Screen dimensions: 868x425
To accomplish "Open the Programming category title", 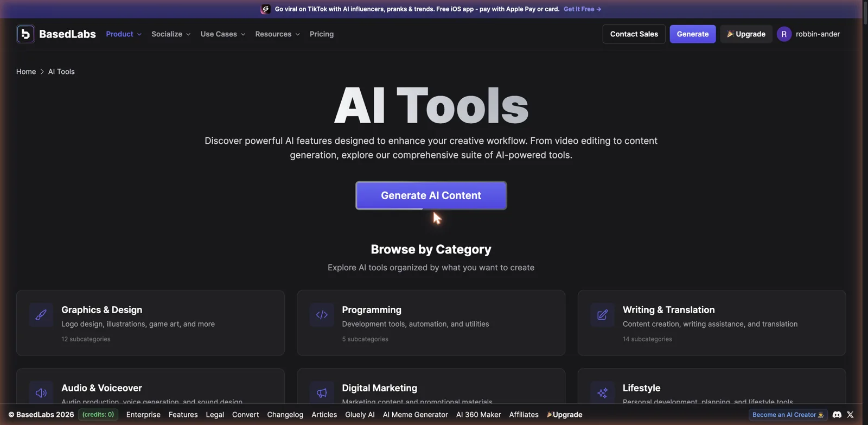I will (x=372, y=310).
